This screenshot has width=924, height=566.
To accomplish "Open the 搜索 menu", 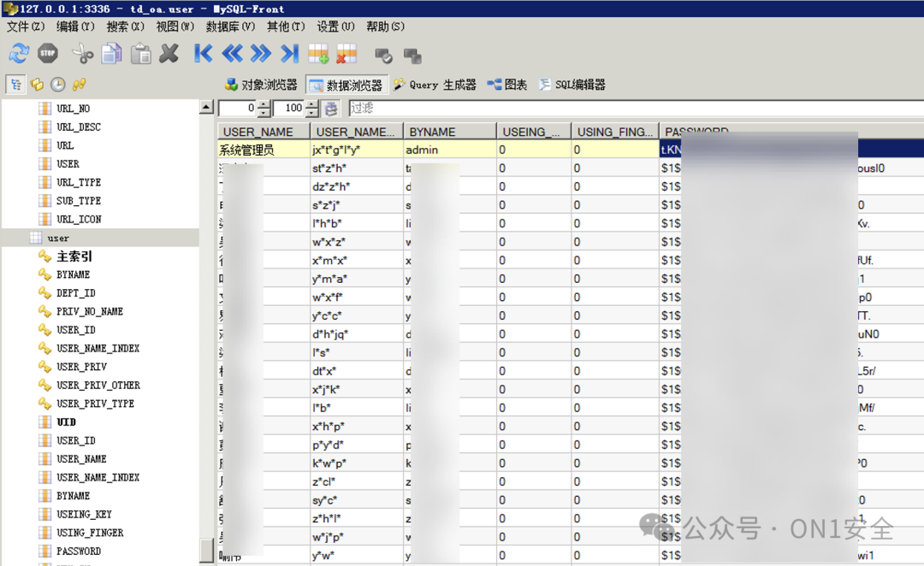I will (125, 27).
